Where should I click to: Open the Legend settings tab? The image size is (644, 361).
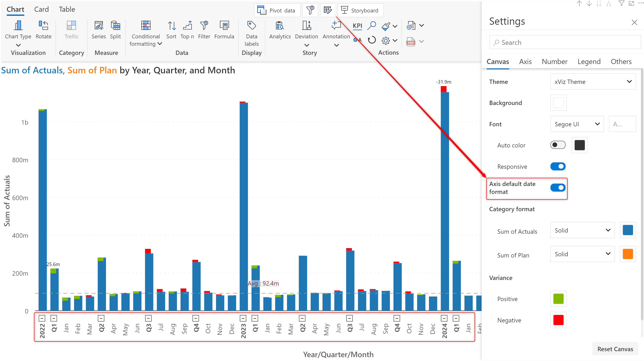tap(589, 62)
